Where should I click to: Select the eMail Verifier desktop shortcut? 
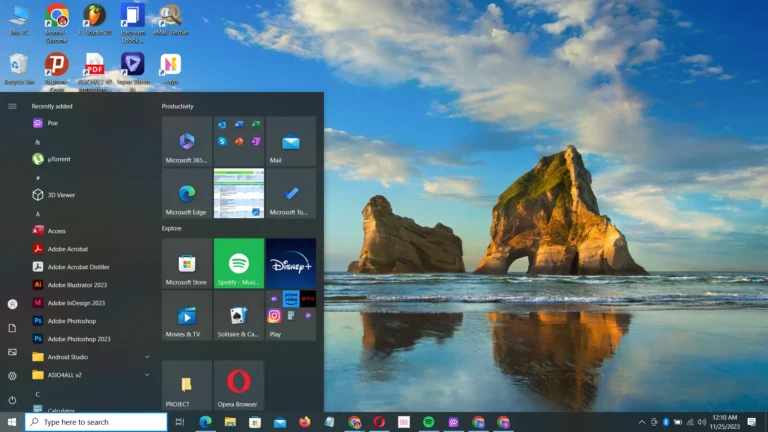click(170, 21)
